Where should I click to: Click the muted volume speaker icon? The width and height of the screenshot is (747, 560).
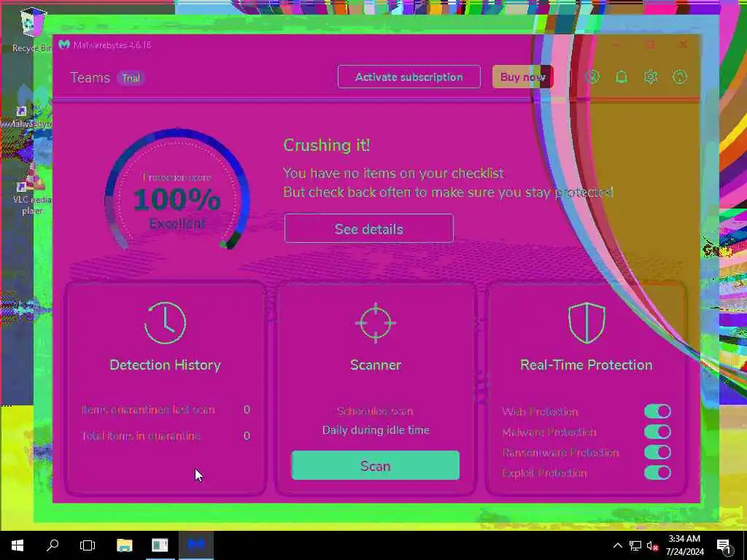pyautogui.click(x=652, y=545)
